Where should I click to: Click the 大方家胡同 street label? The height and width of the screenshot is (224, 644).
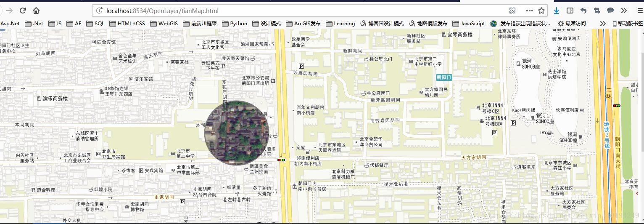pyautogui.click(x=474, y=157)
